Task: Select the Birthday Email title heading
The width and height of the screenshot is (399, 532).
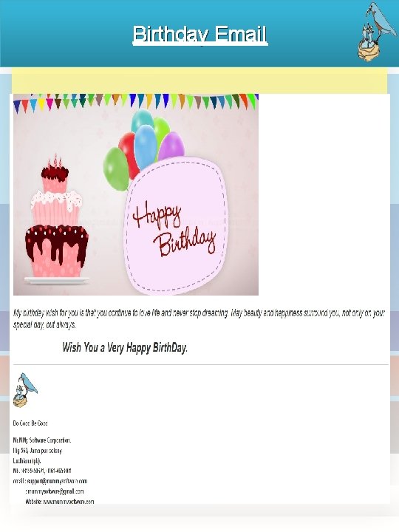Action: click(x=199, y=34)
